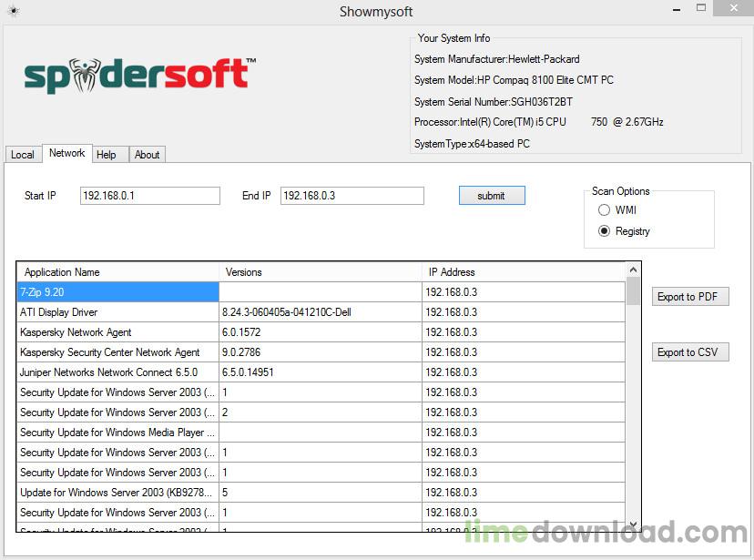This screenshot has height=560, width=754.
Task: Sort by Application Name column header
Action: coord(118,272)
